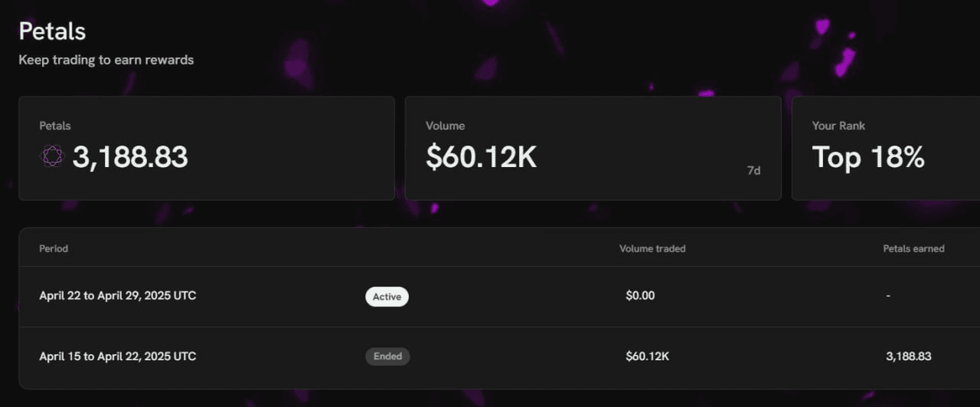
Task: Click the Period column header
Action: tap(54, 249)
